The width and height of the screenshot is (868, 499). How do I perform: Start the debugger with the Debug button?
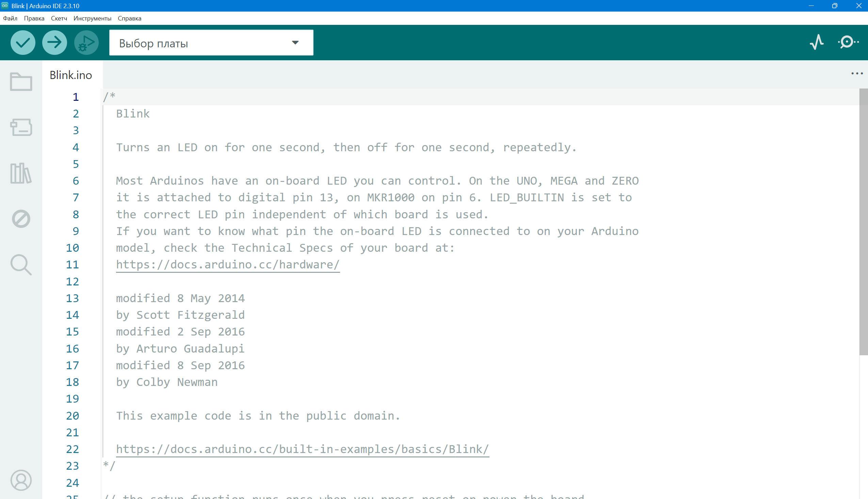tap(86, 43)
